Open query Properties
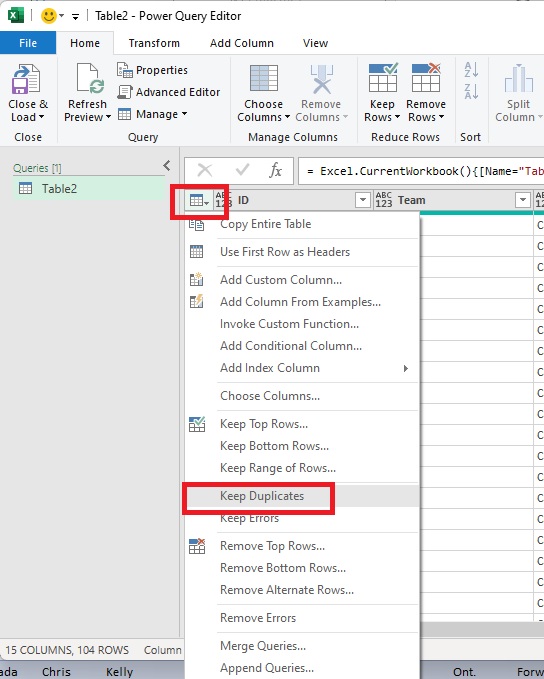Image resolution: width=544 pixels, height=679 pixels. pos(152,70)
